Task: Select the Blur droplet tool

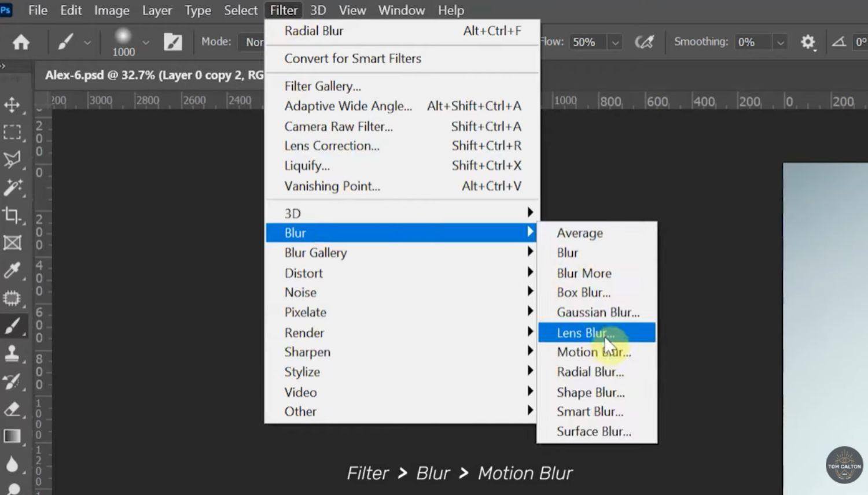Action: [x=12, y=464]
